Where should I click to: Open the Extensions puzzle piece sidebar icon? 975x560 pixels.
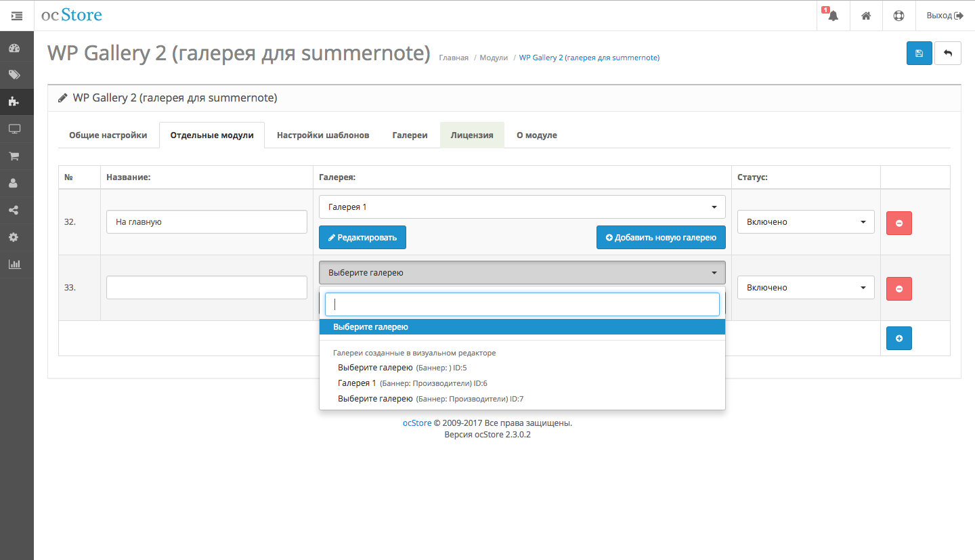pyautogui.click(x=14, y=102)
